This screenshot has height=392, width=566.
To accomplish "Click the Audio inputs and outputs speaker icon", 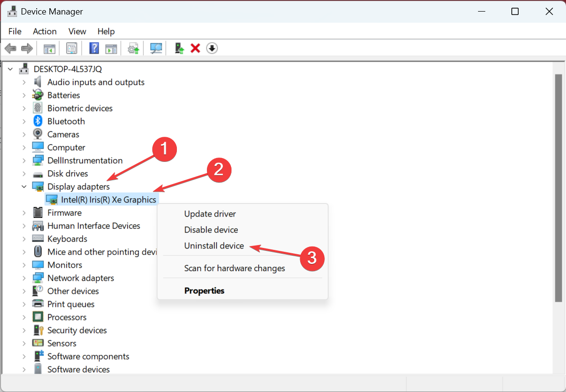I will pos(38,82).
